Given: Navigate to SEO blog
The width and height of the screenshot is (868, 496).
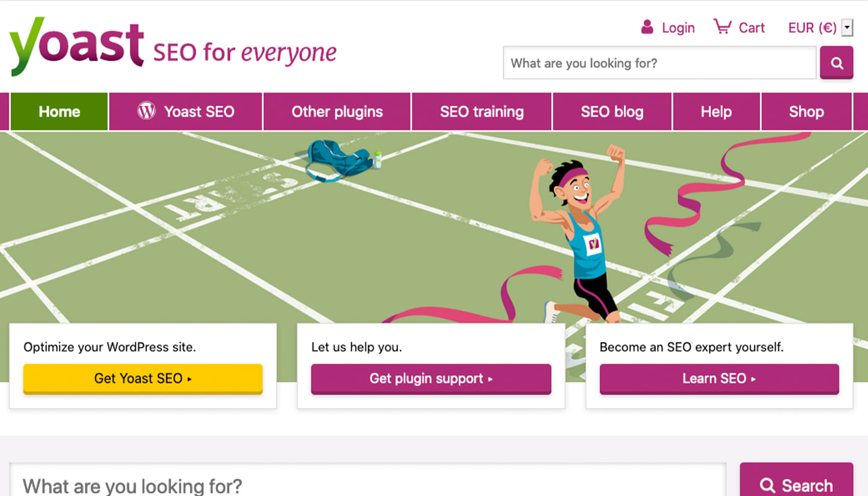Looking at the screenshot, I should click(612, 112).
